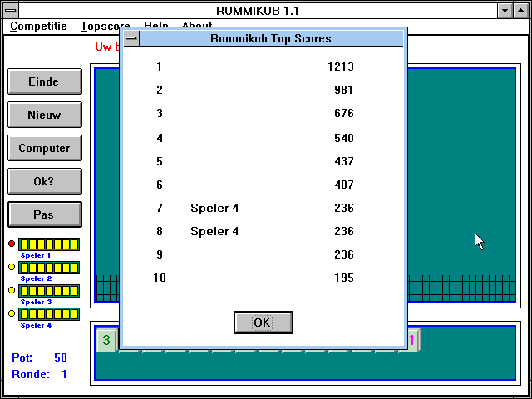Select the yellow indicator for Speler 4
This screenshot has width=532, height=399.
click(12, 313)
